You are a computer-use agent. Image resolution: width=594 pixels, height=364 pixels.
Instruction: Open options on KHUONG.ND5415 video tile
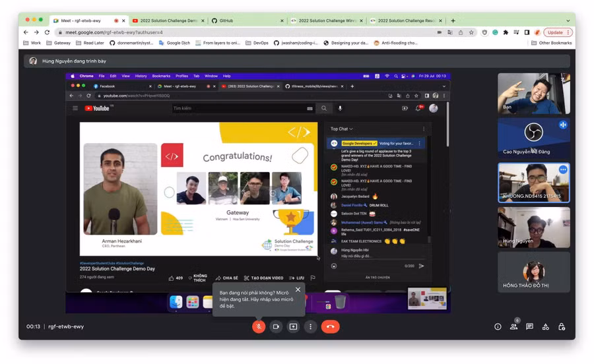[x=563, y=169]
